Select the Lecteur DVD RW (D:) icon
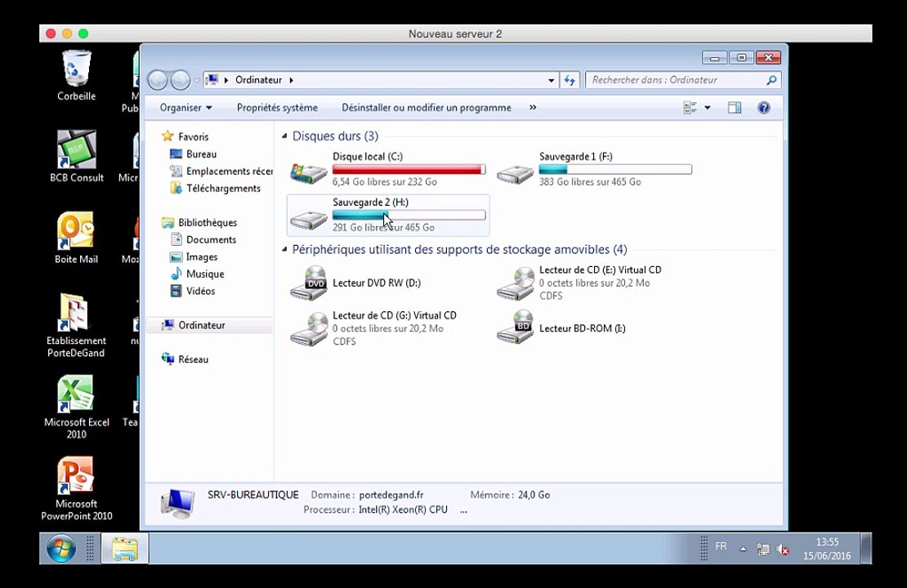Viewport: 907px width, 588px height. (309, 283)
